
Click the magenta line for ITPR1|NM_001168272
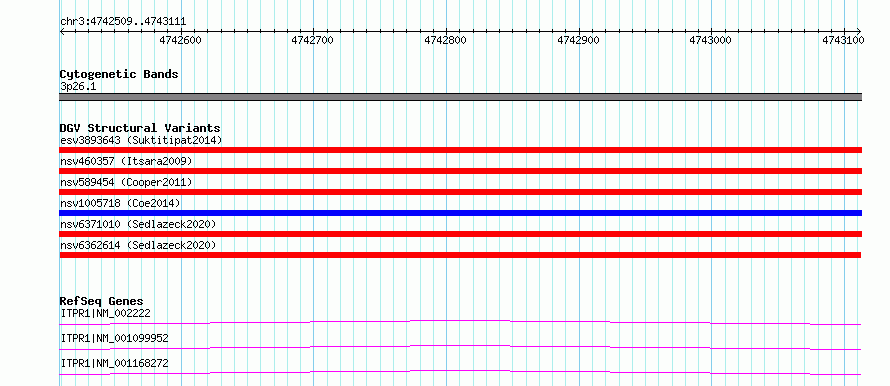coord(460,372)
